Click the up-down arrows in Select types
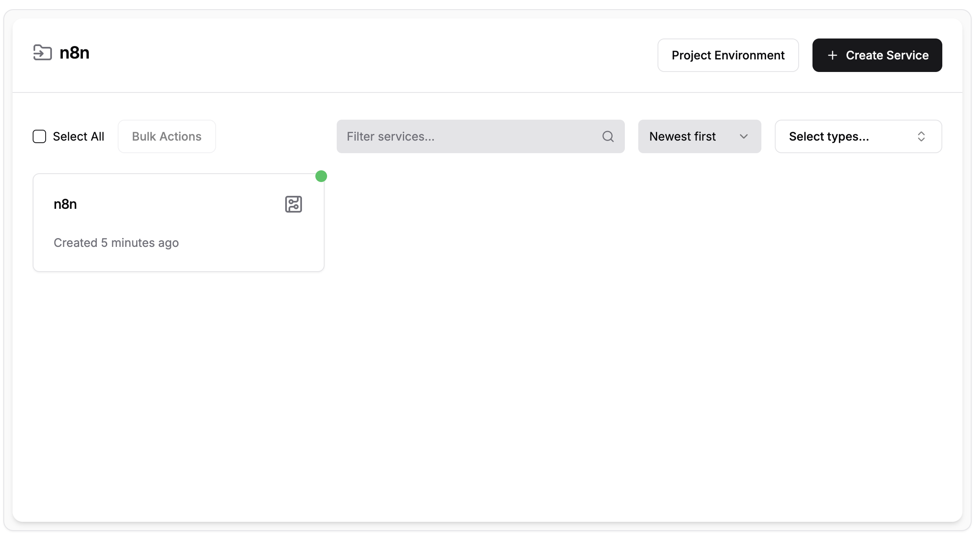Viewport: 980px width, 544px height. click(x=921, y=136)
